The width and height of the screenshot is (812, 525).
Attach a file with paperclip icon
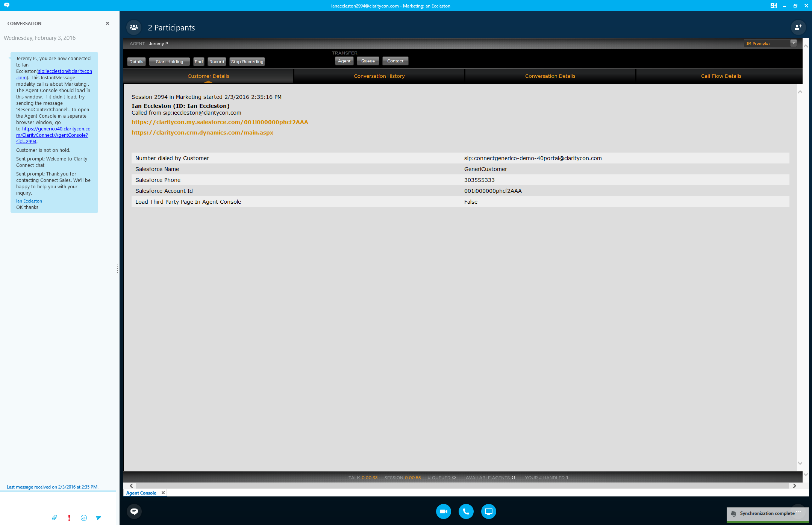pos(55,517)
